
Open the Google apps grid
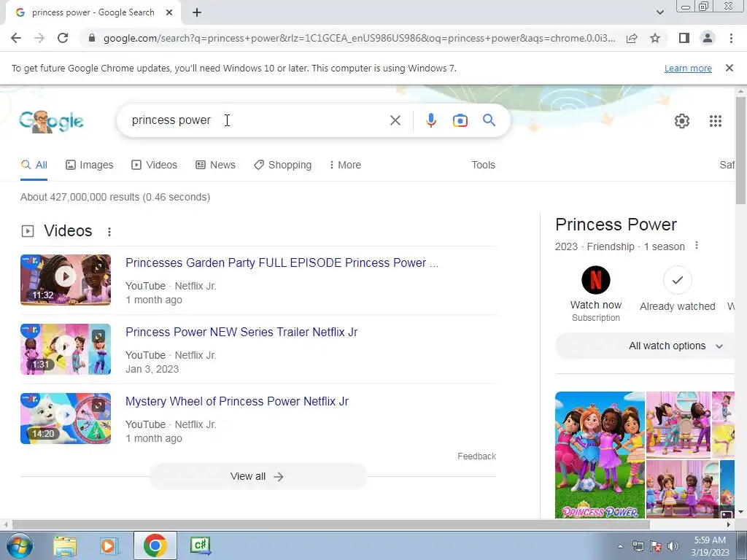tap(715, 121)
